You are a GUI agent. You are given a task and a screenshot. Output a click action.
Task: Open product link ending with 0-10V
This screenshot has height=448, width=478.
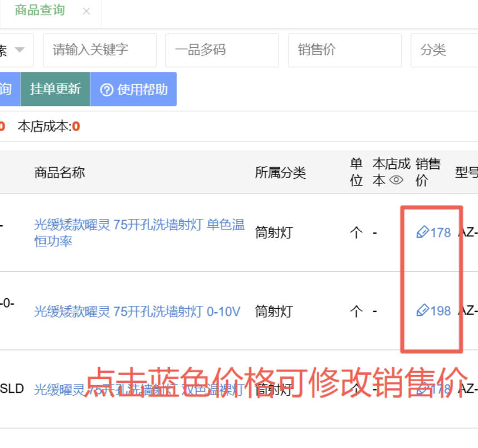pos(137,311)
